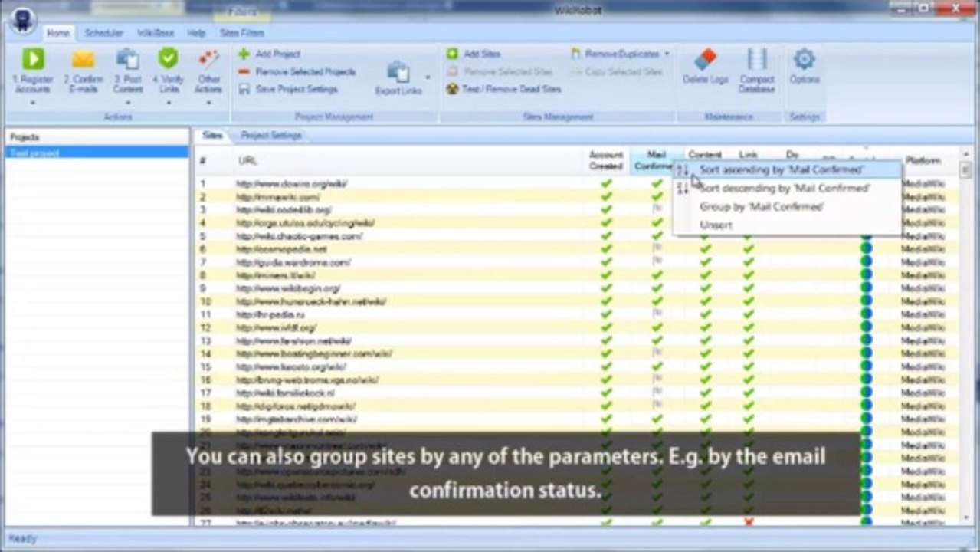Click URL in row 5

pos(299,236)
